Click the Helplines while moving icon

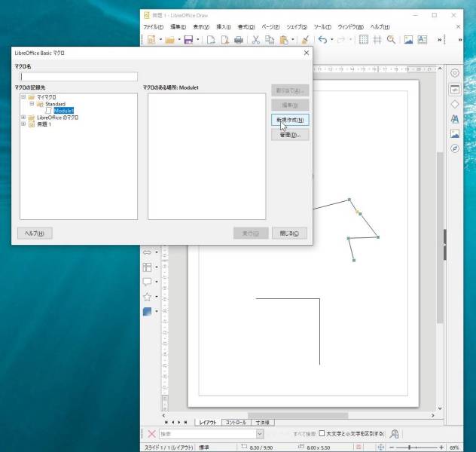point(377,39)
